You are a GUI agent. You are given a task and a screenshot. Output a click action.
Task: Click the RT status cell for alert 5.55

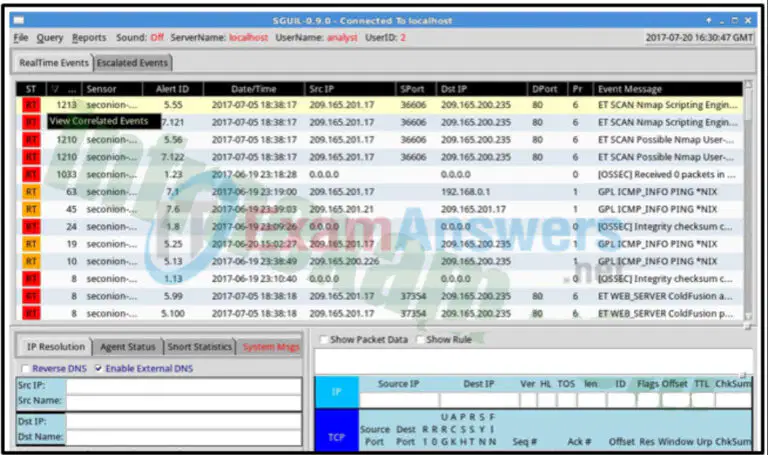(x=31, y=105)
